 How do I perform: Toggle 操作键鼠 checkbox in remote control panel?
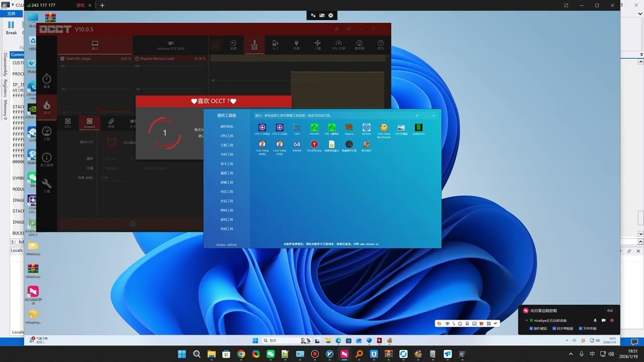coord(532,328)
